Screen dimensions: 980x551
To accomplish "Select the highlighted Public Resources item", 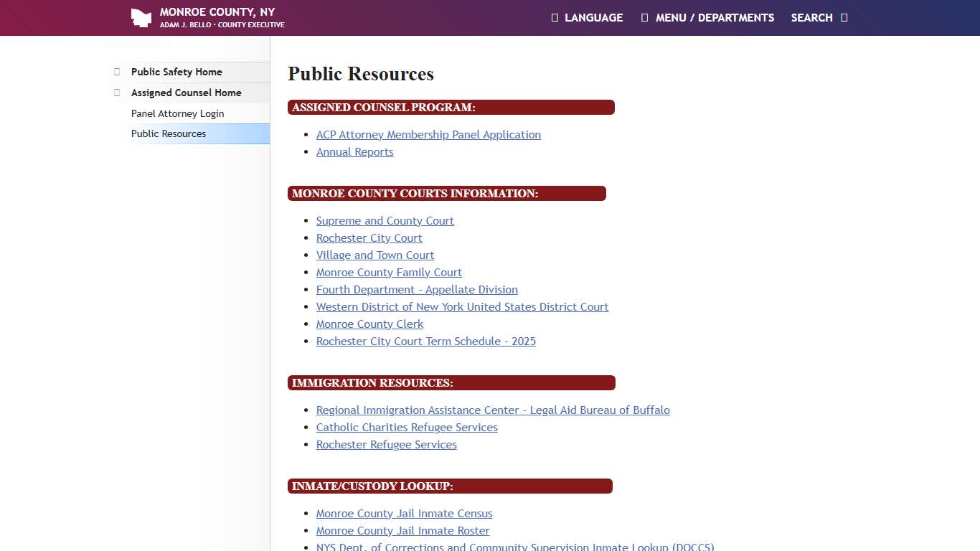I will [169, 133].
